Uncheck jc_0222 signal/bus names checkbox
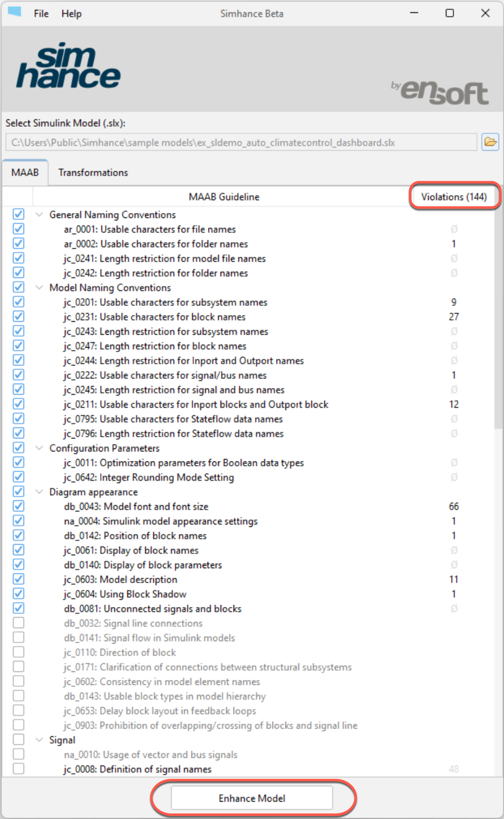The width and height of the screenshot is (504, 819). 19,375
